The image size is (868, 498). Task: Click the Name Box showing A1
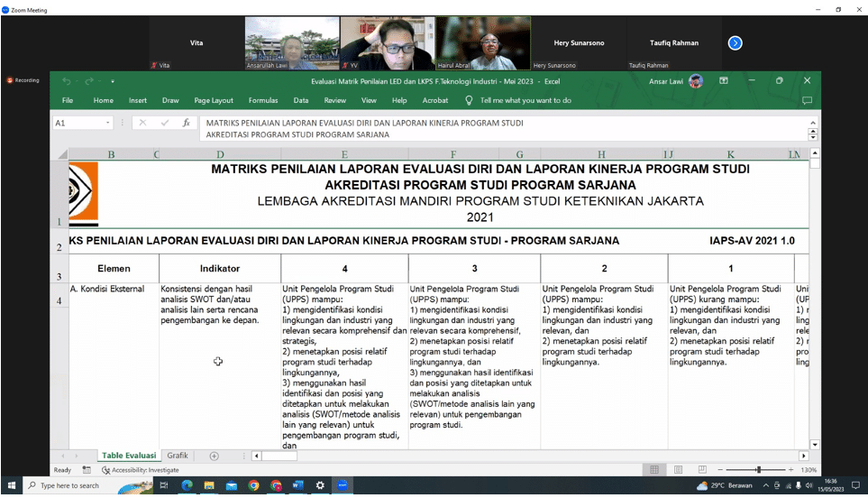pos(78,123)
